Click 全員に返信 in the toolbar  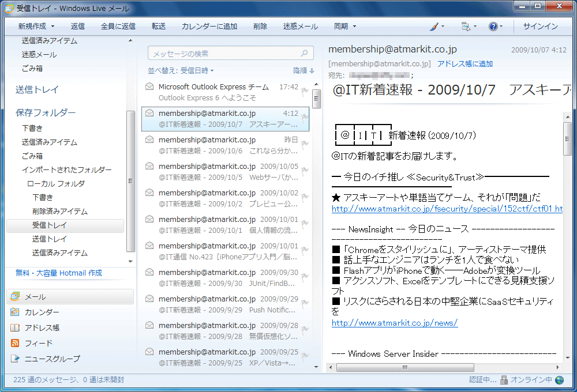118,27
